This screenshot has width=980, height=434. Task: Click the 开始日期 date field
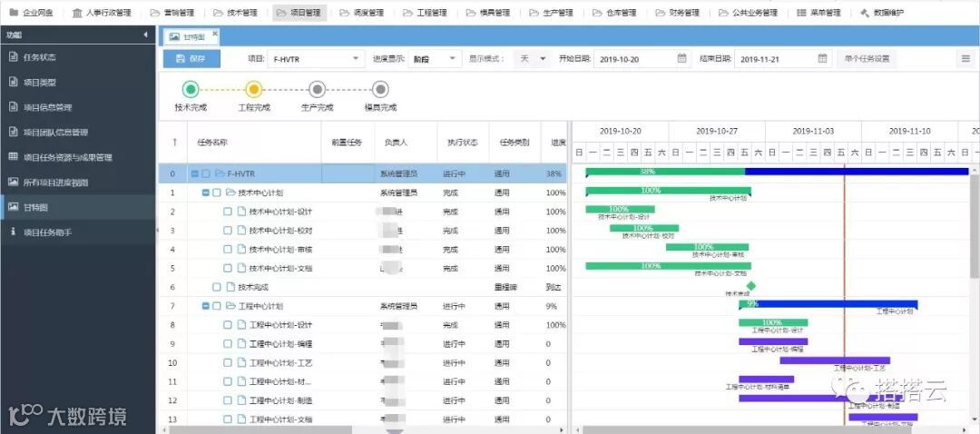(642, 59)
